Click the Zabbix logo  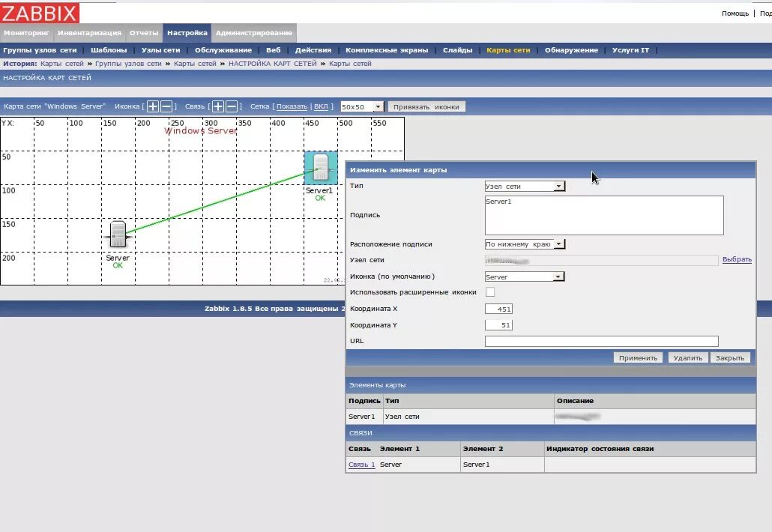coord(40,13)
